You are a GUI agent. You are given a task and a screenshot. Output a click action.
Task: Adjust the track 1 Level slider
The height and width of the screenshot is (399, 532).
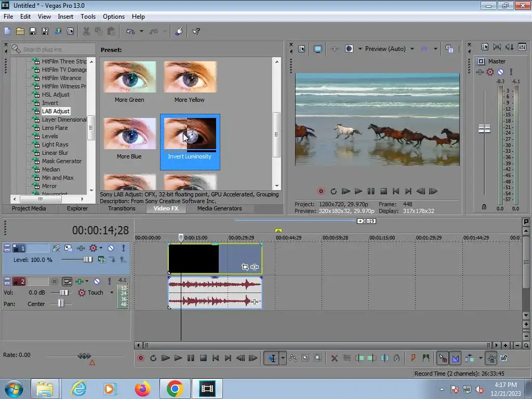(x=87, y=260)
